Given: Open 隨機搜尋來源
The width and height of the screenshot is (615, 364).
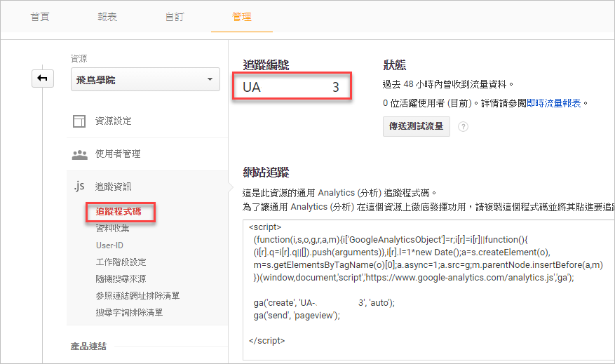Looking at the screenshot, I should [x=121, y=279].
